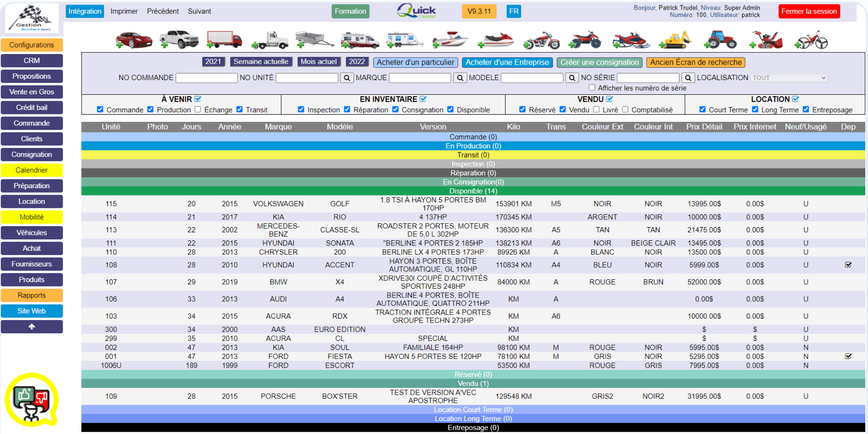The image size is (868, 434).
Task: Open the thumbs up/down feedback chat icon
Action: pyautogui.click(x=31, y=399)
